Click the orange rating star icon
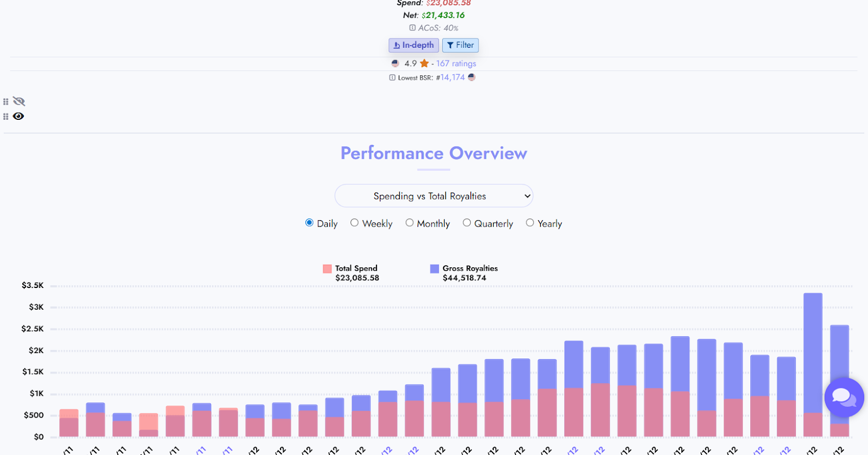The image size is (868, 455). [x=424, y=63]
